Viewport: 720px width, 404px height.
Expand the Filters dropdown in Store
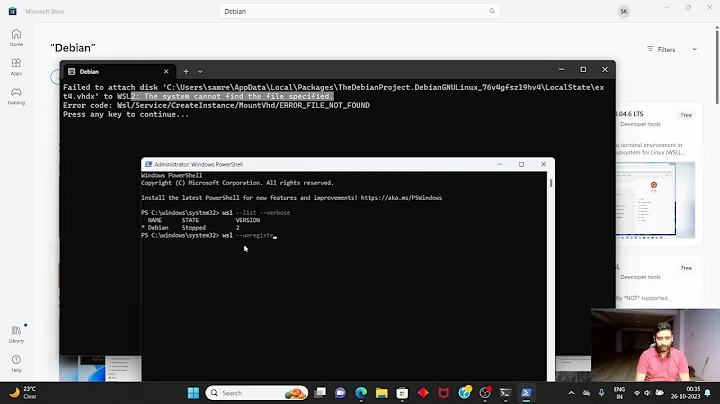[x=671, y=49]
